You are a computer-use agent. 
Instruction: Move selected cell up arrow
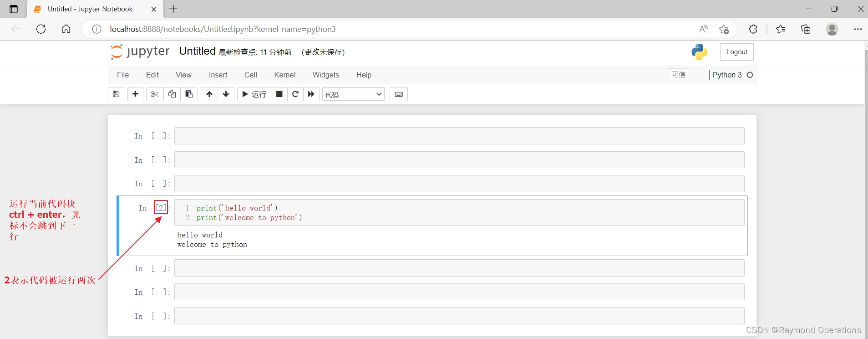209,94
